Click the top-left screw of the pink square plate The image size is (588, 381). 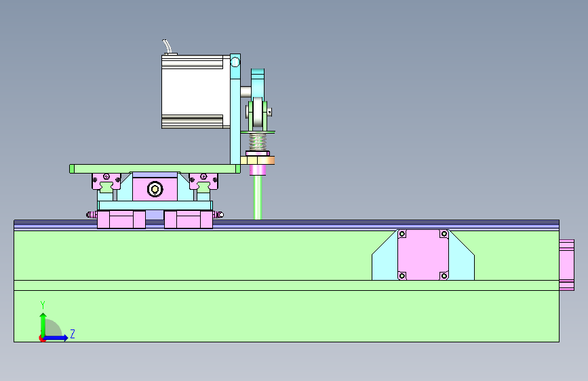pos(402,234)
